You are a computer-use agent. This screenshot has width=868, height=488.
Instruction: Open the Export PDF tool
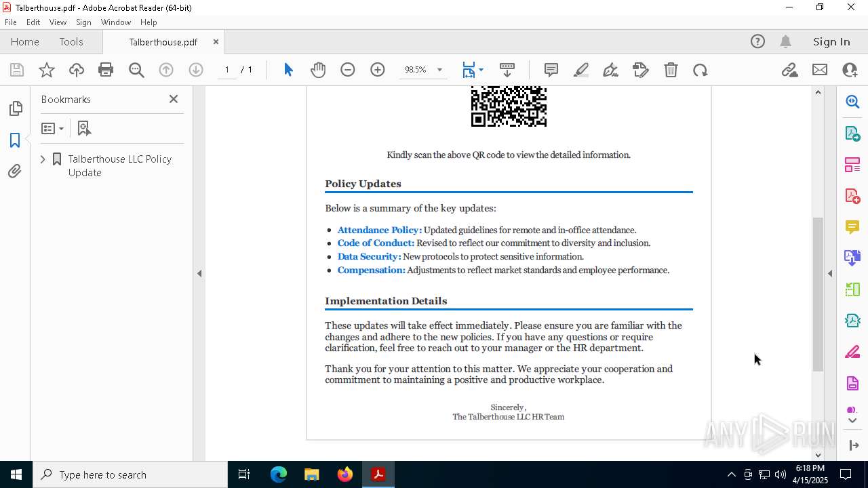pyautogui.click(x=852, y=133)
